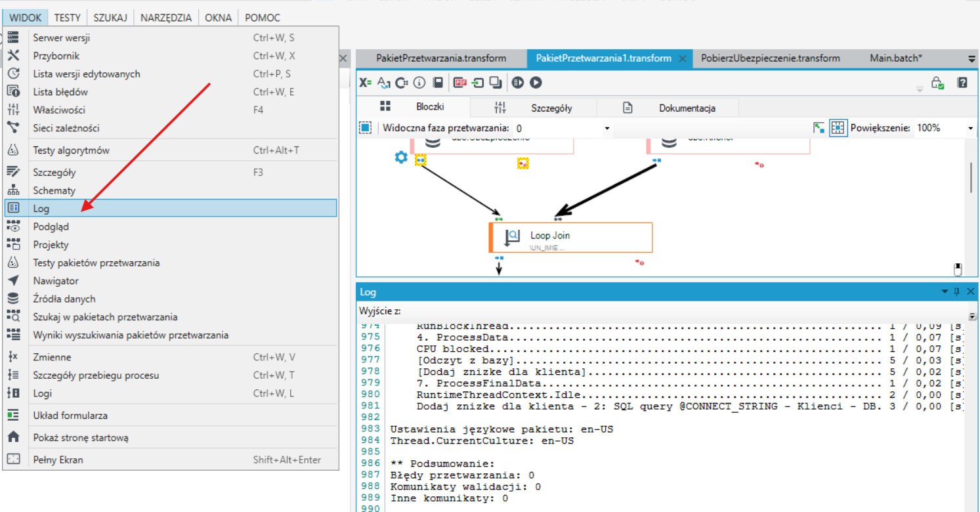The height and width of the screenshot is (512, 980).
Task: Click Pokaż stronę startową menu item
Action: 171,437
